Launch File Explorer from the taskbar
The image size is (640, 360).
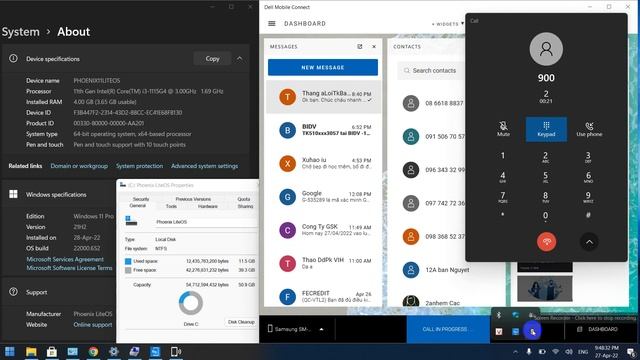31,351
